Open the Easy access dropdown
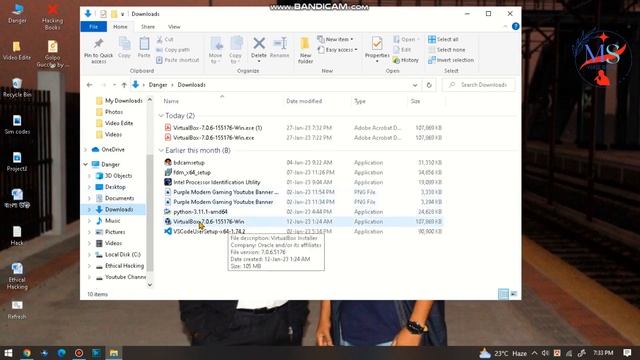640x360 pixels. click(337, 50)
